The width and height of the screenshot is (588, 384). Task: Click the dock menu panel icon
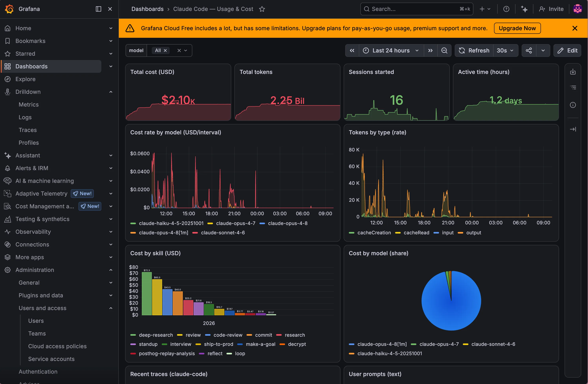[x=98, y=9]
